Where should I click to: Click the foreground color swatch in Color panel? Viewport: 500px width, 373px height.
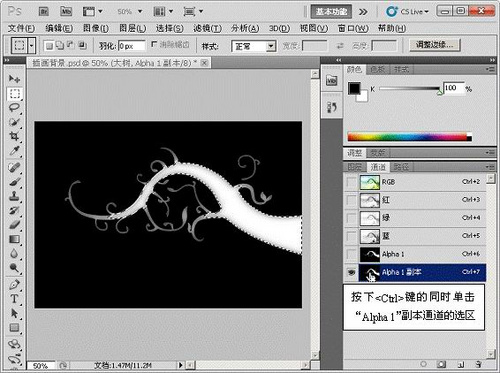pyautogui.click(x=354, y=89)
